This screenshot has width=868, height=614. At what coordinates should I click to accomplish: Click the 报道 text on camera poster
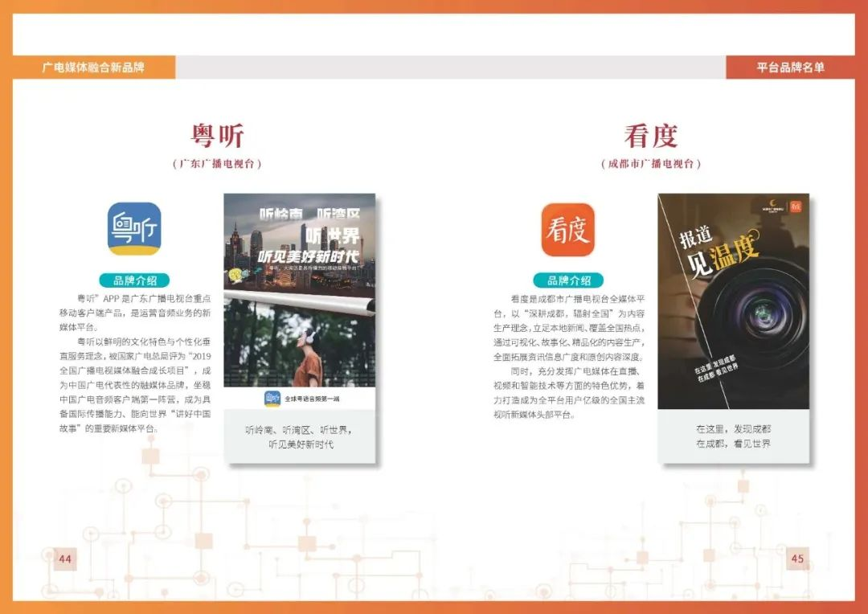pyautogui.click(x=696, y=237)
